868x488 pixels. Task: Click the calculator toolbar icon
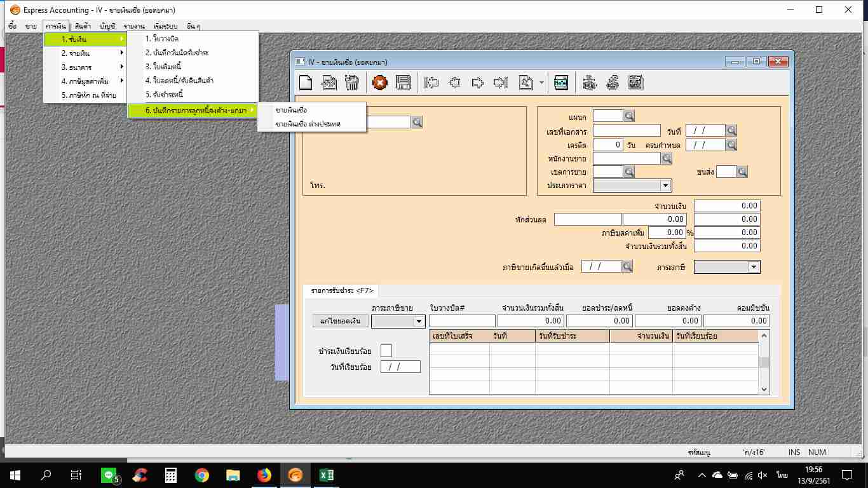pos(635,83)
